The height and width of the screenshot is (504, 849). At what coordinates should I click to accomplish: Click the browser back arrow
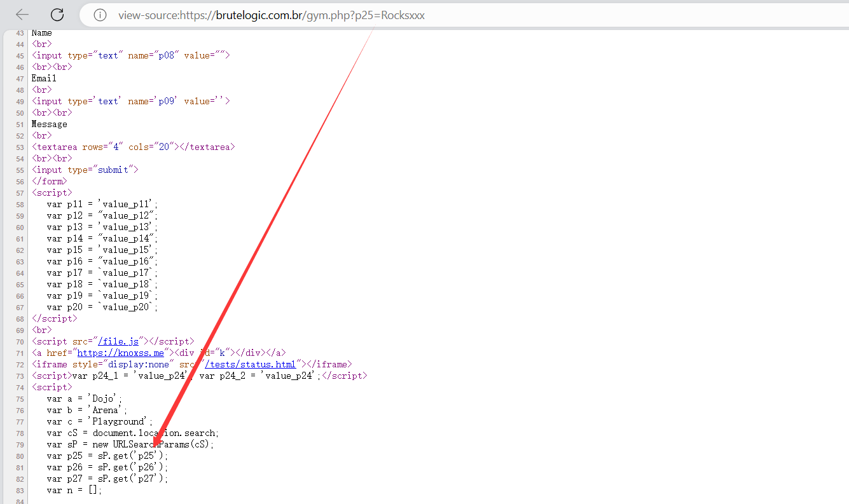pyautogui.click(x=22, y=15)
